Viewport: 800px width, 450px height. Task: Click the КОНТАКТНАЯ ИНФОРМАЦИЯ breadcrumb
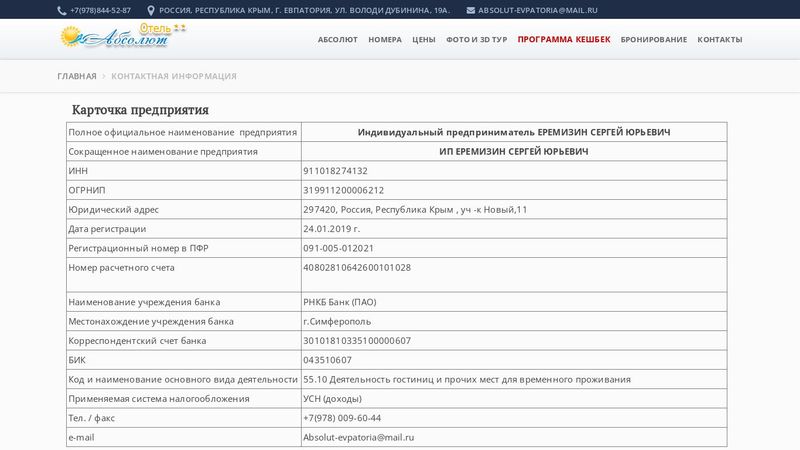pos(174,76)
